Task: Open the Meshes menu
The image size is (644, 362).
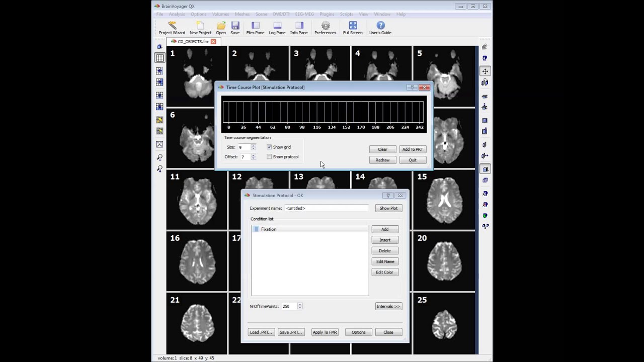Action: pos(242,14)
